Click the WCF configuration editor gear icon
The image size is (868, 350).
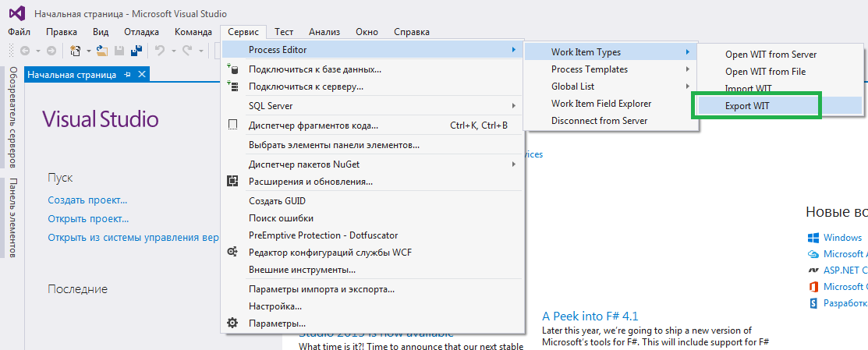pos(232,252)
